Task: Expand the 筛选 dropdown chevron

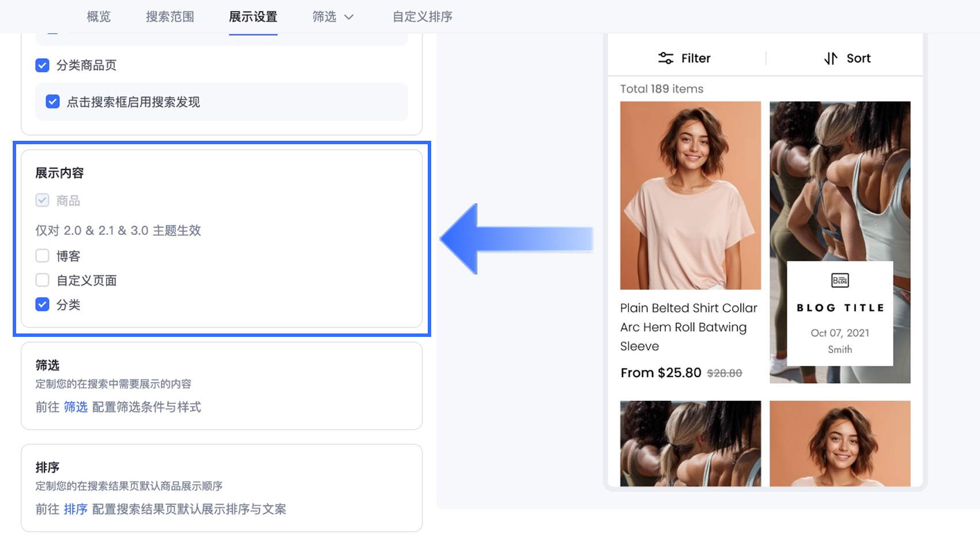Action: click(349, 17)
